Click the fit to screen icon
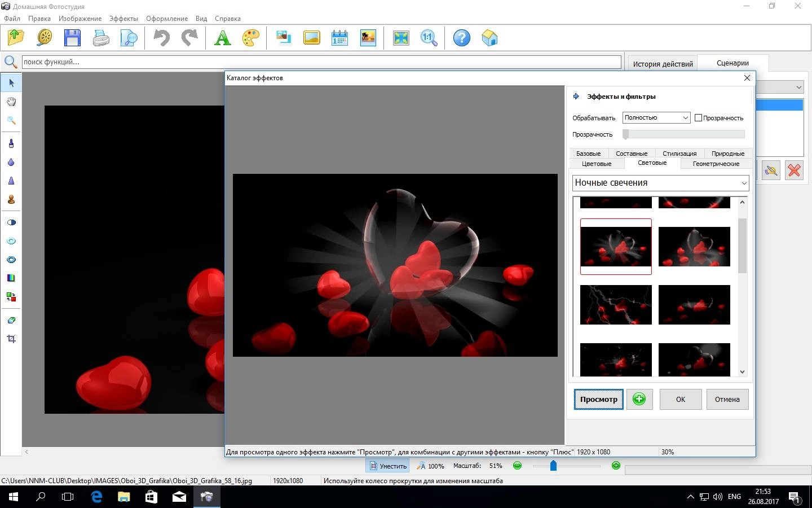The width and height of the screenshot is (812, 508). coord(401,38)
